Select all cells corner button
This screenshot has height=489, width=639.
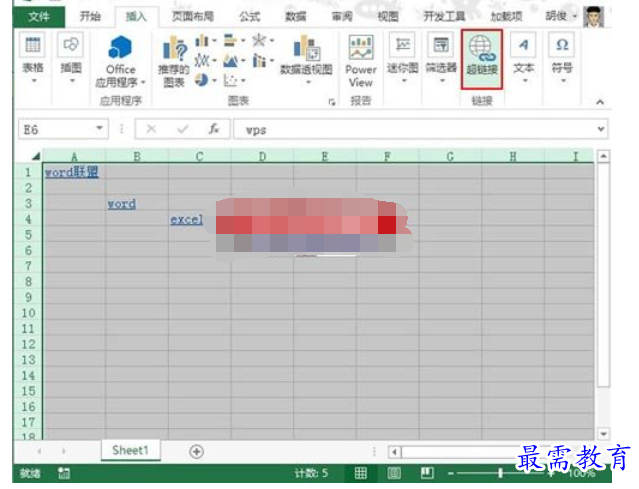36,156
